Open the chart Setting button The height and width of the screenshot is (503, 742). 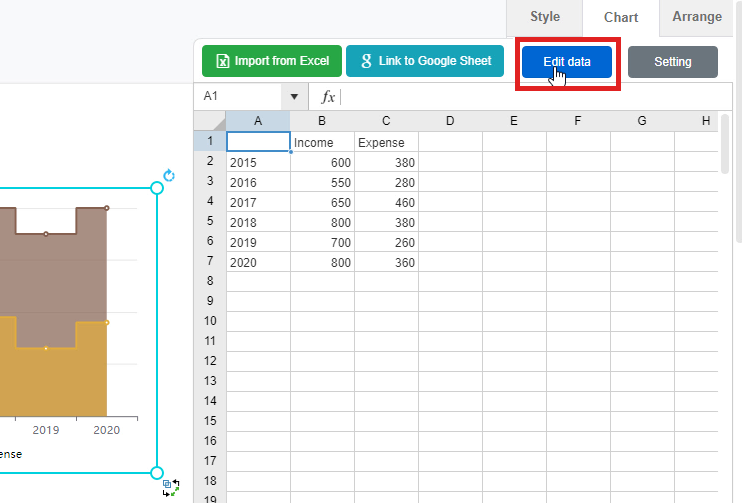click(x=672, y=62)
